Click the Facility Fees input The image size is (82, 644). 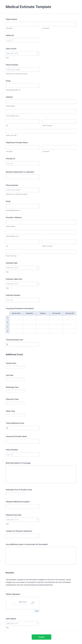15,367
